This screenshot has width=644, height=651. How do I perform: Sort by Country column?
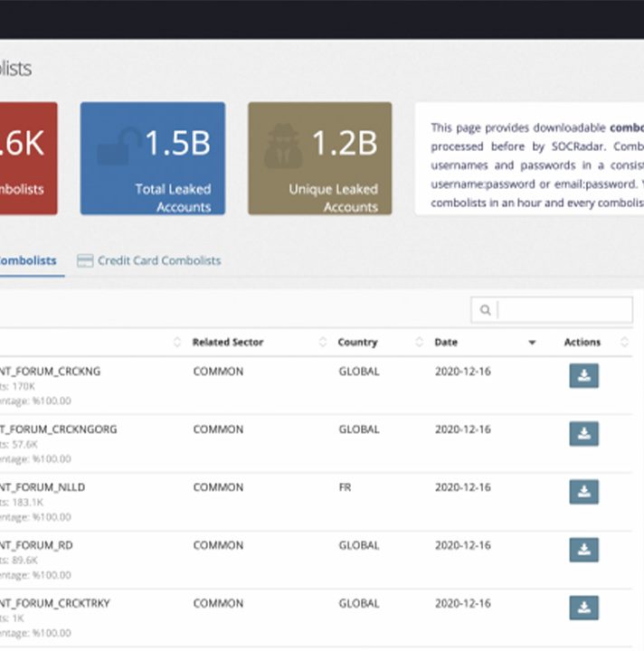pyautogui.click(x=419, y=342)
